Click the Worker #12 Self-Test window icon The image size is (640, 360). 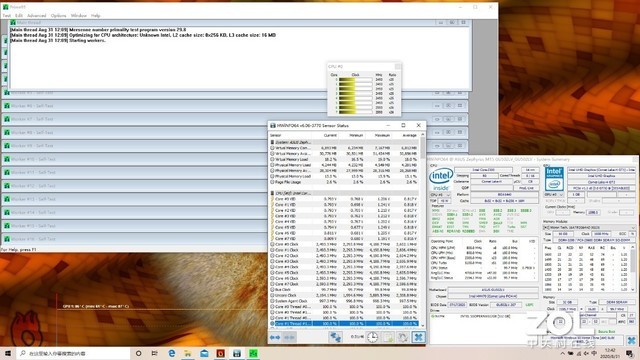tap(7, 186)
